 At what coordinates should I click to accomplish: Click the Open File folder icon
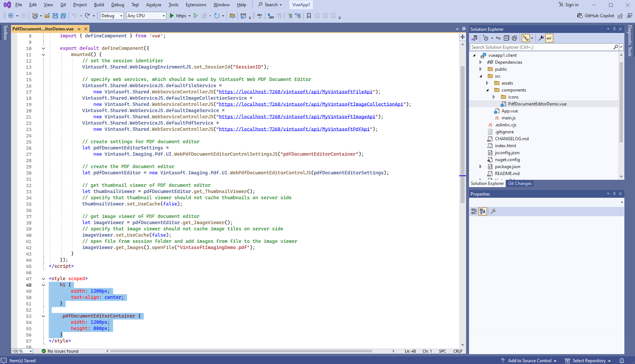coord(47,16)
